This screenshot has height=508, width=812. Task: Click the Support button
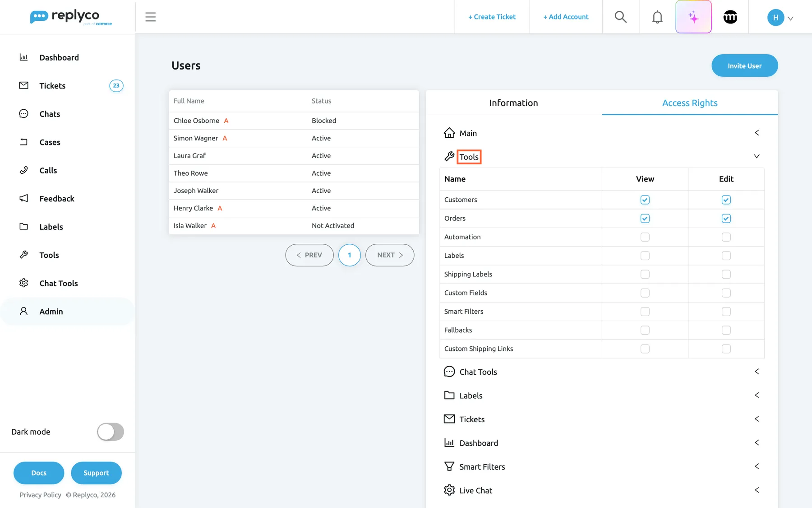click(96, 473)
